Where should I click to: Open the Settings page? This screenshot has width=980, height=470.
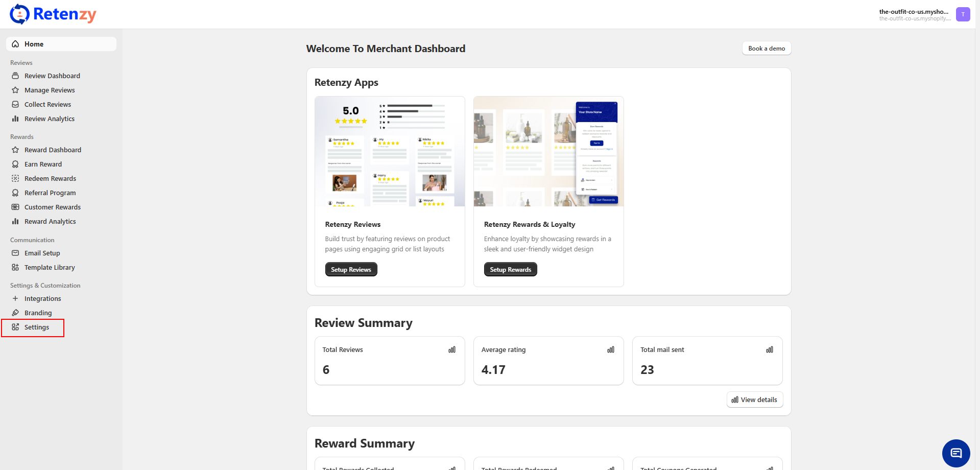click(61, 327)
